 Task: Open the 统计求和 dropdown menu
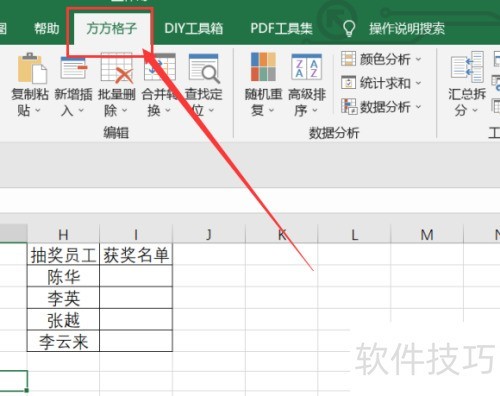[418, 83]
